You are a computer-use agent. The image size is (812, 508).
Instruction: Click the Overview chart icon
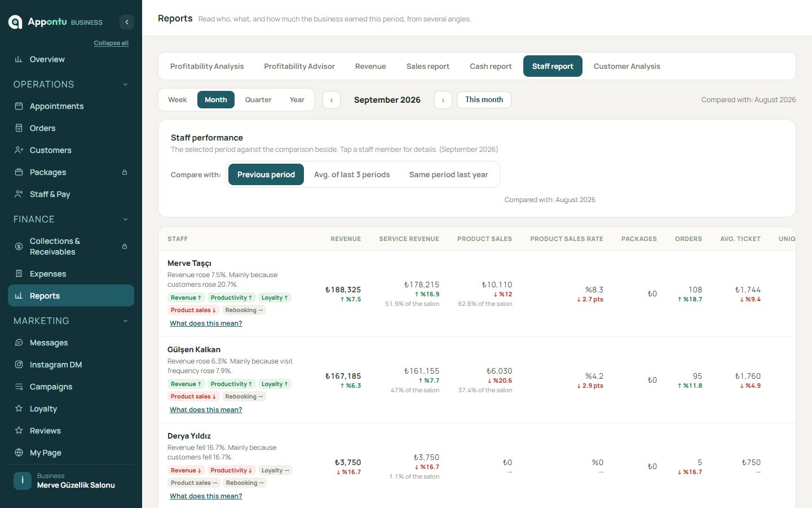[x=19, y=59]
